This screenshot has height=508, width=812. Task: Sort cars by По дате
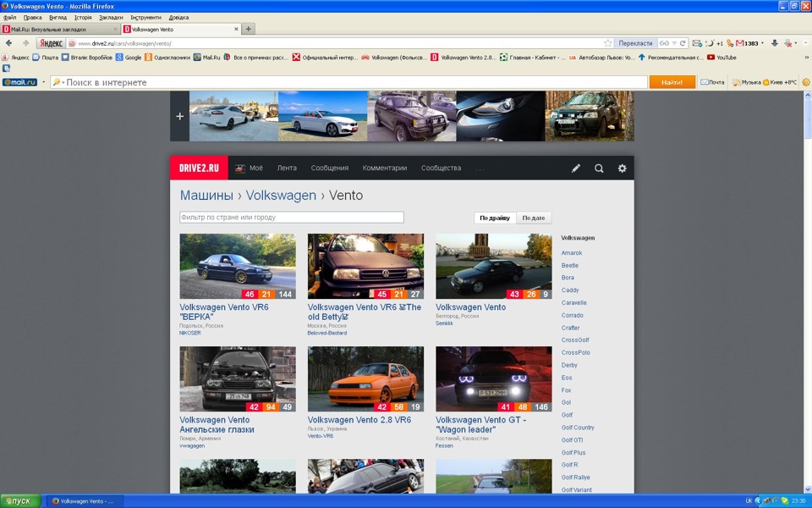[534, 218]
